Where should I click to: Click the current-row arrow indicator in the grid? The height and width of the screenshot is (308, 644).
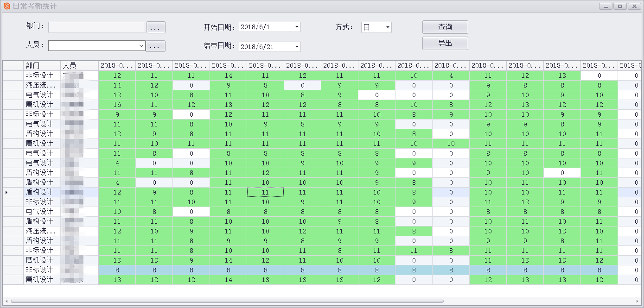click(x=6, y=192)
